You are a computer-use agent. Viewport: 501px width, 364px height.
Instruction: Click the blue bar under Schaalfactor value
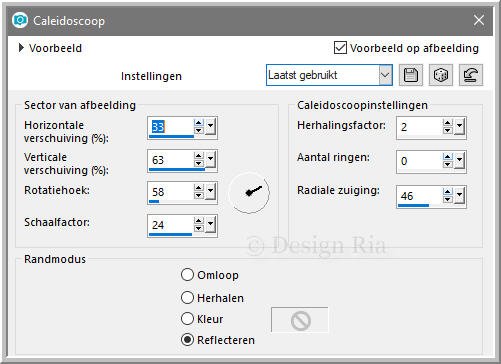[170, 235]
